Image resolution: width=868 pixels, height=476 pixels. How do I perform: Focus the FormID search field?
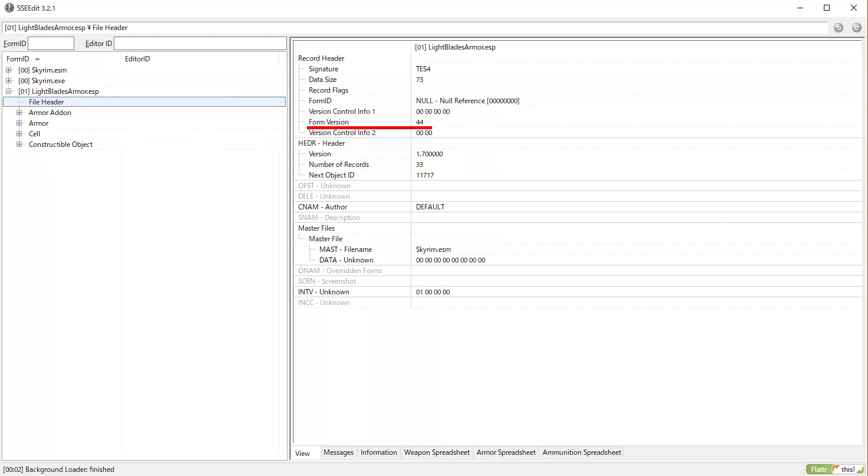[x=51, y=43]
